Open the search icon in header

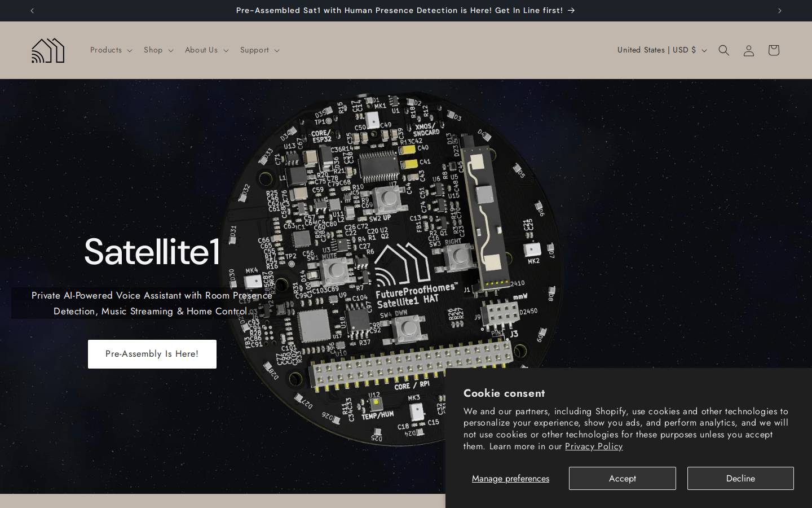click(724, 50)
